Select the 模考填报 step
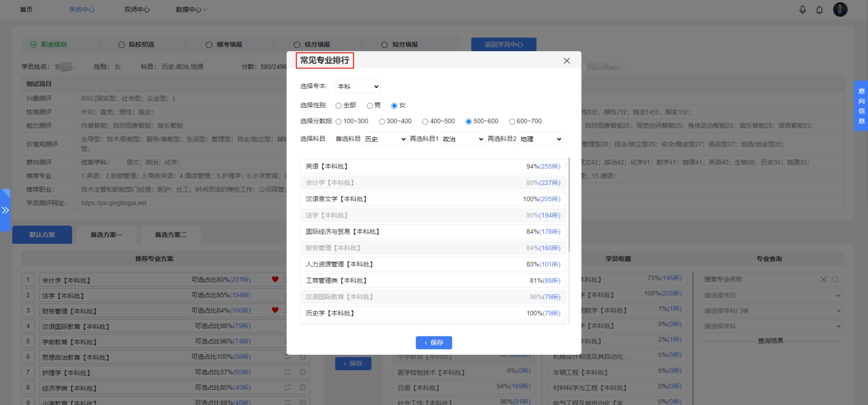The image size is (868, 405). [x=224, y=45]
